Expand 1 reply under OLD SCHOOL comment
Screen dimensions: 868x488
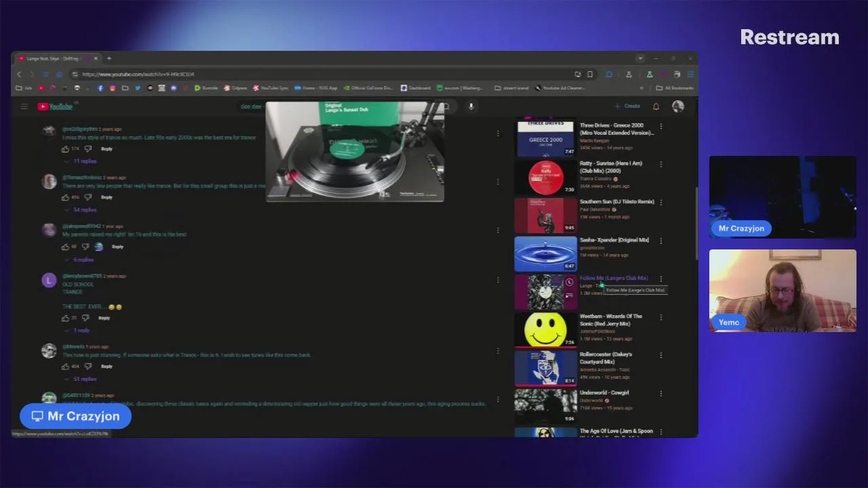[x=78, y=330]
